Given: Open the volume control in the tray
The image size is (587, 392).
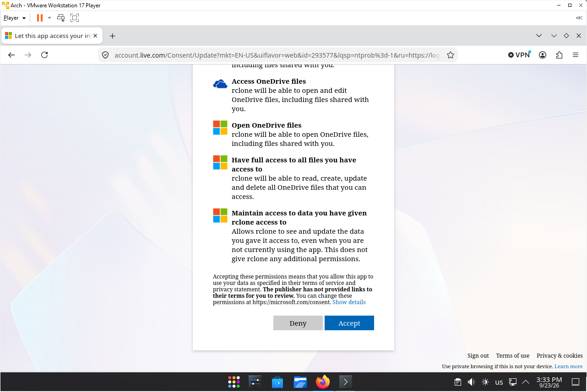Looking at the screenshot, I should [x=472, y=382].
